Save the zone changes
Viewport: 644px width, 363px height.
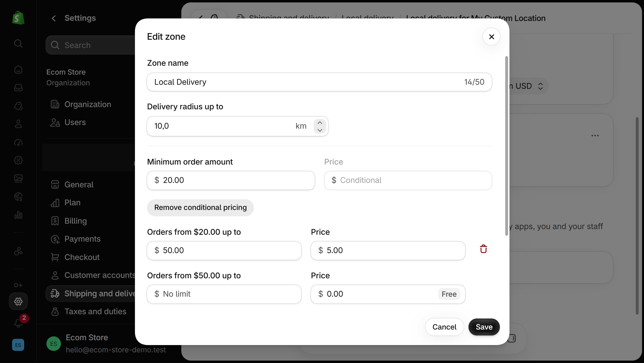point(484,327)
